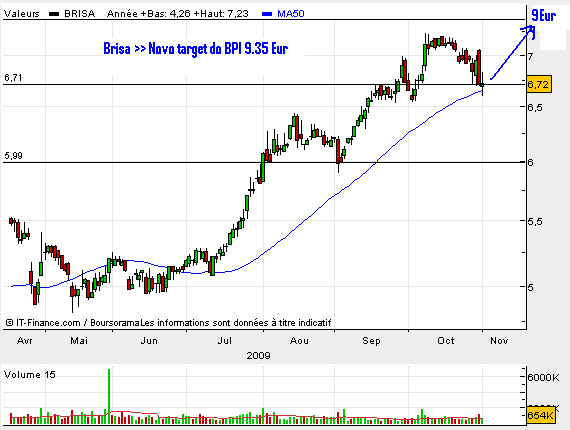Click the BRISA legend label
Viewport: 570px width, 430px height.
point(79,14)
